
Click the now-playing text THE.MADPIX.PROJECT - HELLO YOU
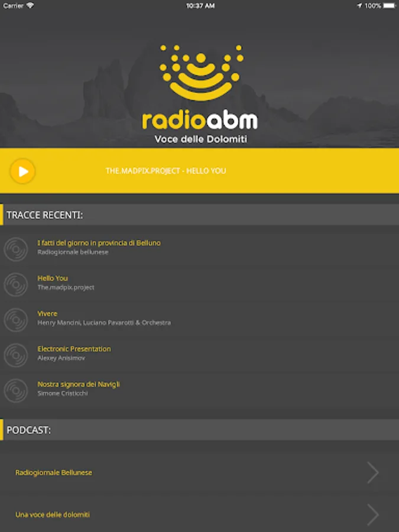point(166,171)
